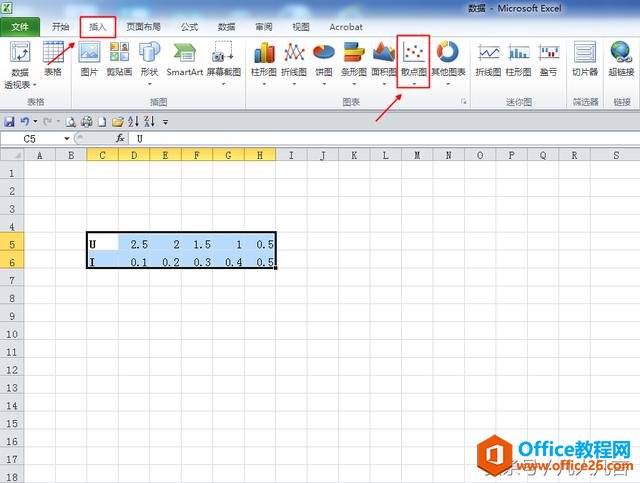Image resolution: width=640 pixels, height=483 pixels.
Task: Insert a Bar chart (条形图)
Action: [x=354, y=63]
